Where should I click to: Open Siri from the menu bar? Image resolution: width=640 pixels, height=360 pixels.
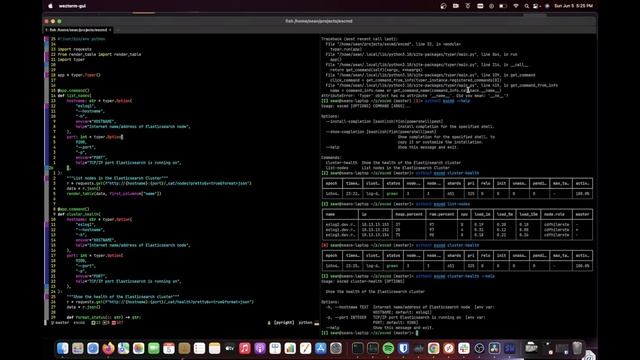coord(547,6)
